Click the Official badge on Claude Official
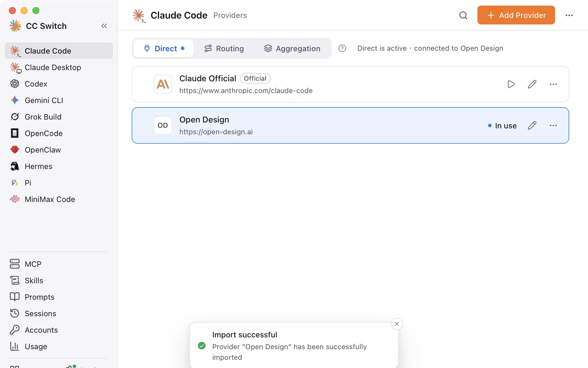 (255, 78)
